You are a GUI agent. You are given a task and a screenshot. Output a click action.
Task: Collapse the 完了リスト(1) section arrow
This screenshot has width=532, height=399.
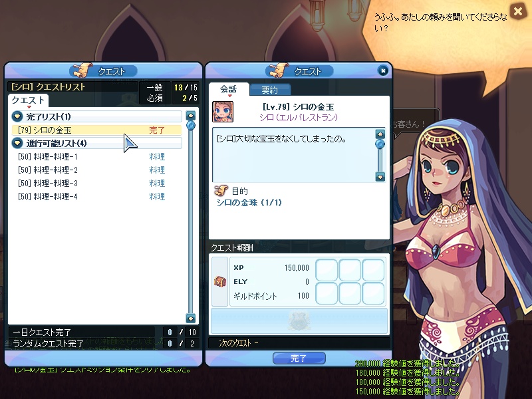[x=17, y=116]
